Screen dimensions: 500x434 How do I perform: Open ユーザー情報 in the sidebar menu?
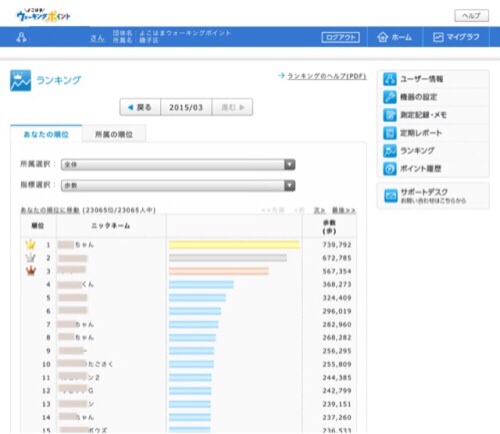433,79
